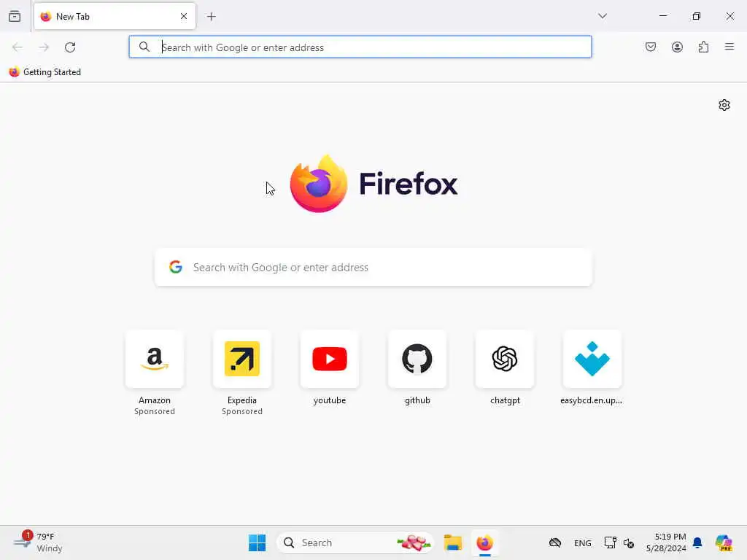Expand the list all tabs chevron
The height and width of the screenshot is (560, 747).
click(603, 16)
